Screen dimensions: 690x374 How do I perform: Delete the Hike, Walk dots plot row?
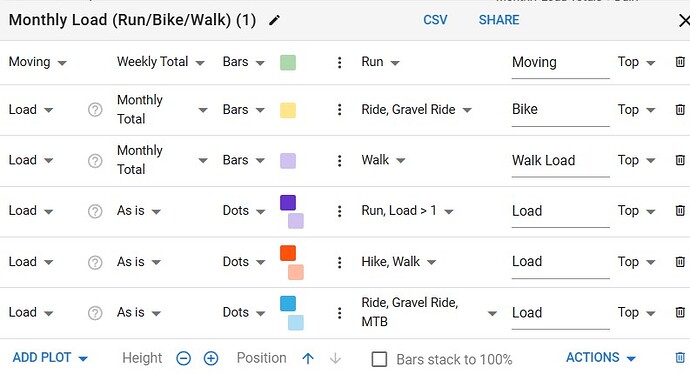[x=680, y=262]
